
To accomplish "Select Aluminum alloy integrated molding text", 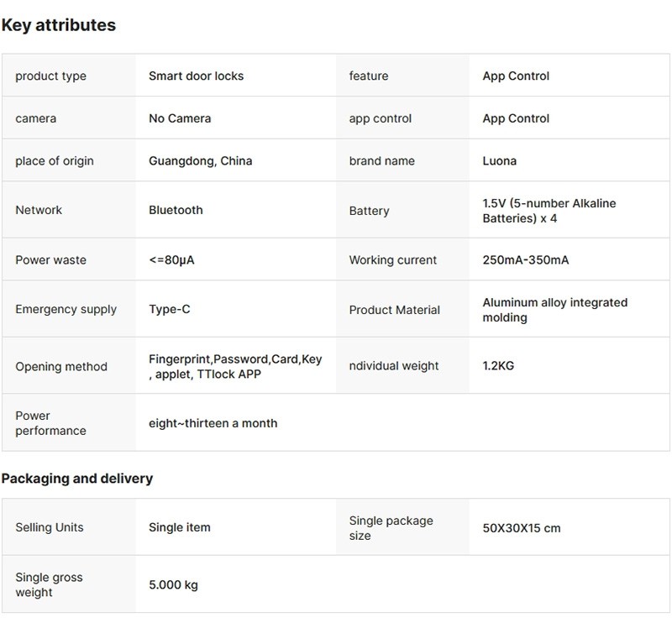I will coord(554,310).
